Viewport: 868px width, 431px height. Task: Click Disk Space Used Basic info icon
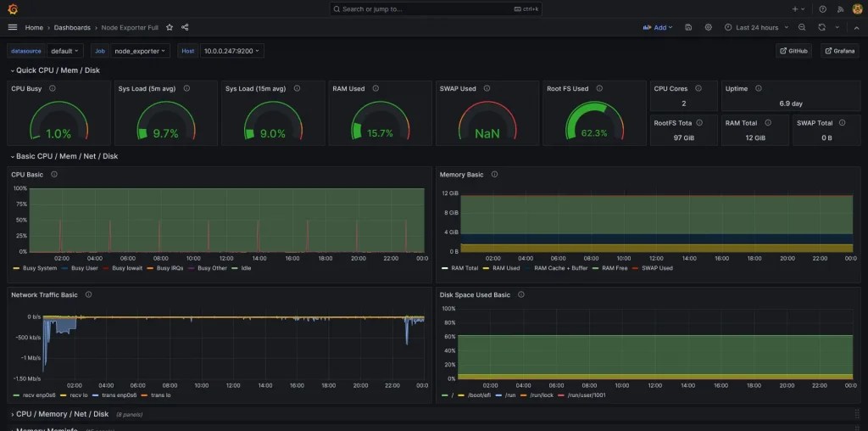521,294
